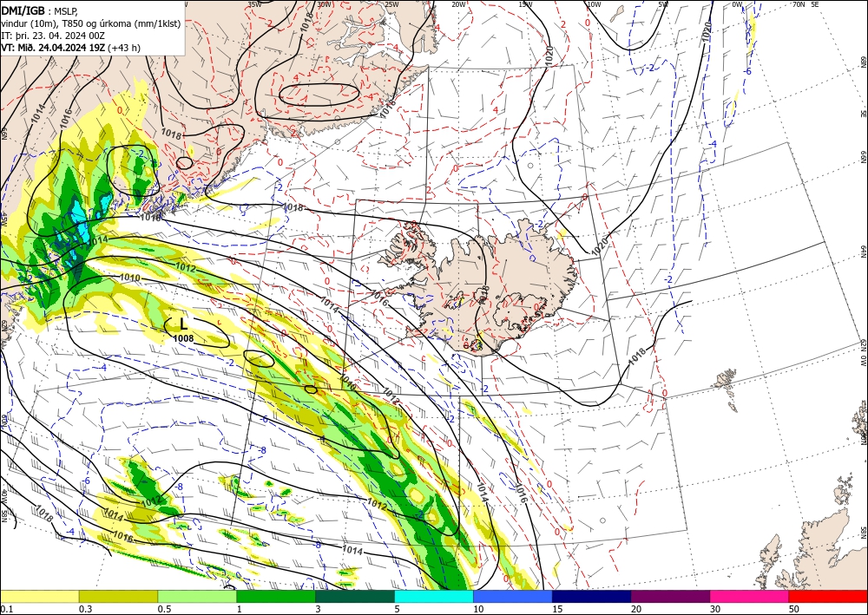868x615 pixels.
Task: Click the blue 10–15 legend swatch
Action: 513,596
